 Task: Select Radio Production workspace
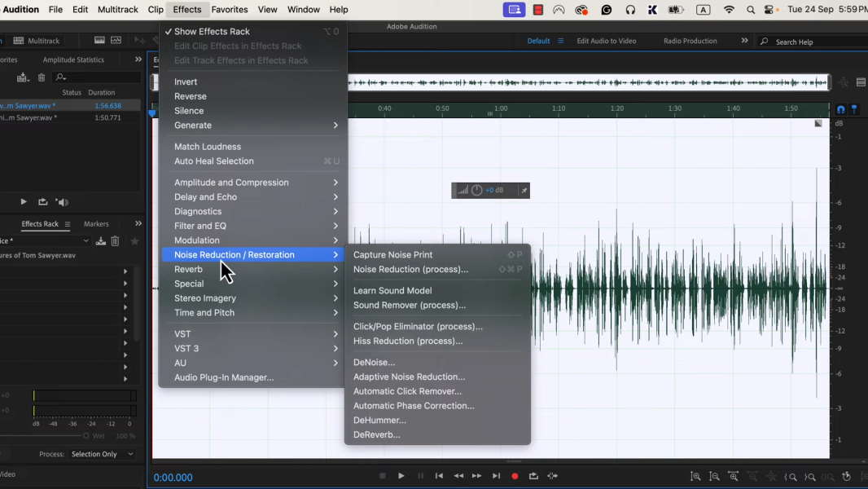click(690, 41)
